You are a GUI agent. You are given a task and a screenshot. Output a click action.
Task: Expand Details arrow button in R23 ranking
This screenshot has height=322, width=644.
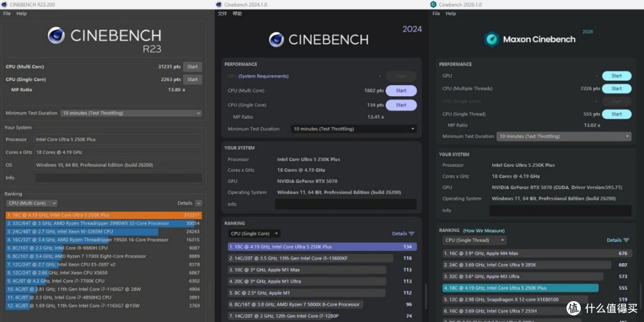coord(199,203)
